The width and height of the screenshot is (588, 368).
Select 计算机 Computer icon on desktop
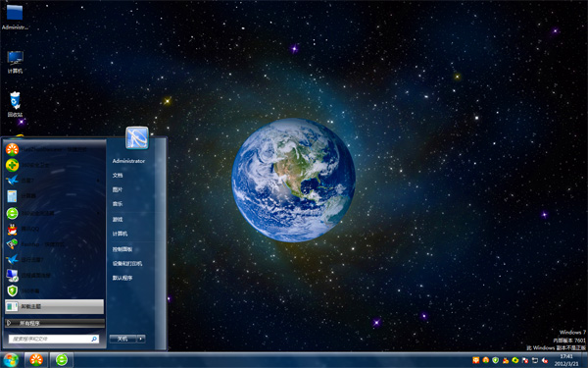[x=15, y=62]
